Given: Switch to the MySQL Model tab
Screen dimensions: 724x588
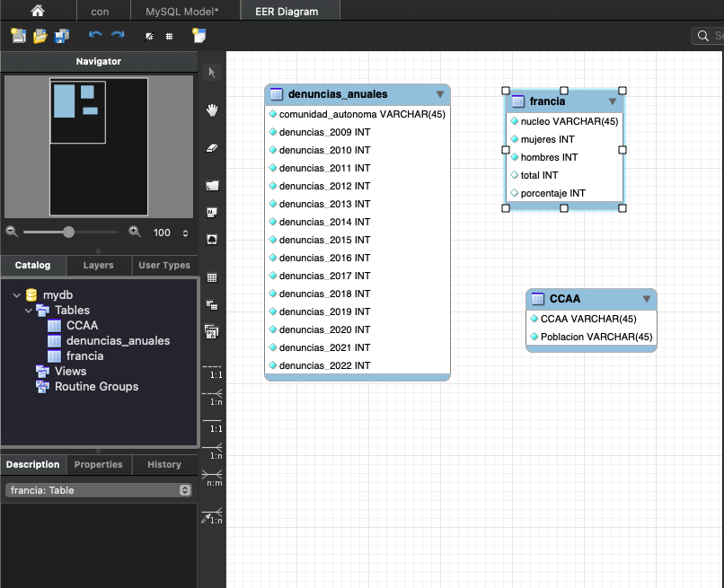Looking at the screenshot, I should (181, 11).
